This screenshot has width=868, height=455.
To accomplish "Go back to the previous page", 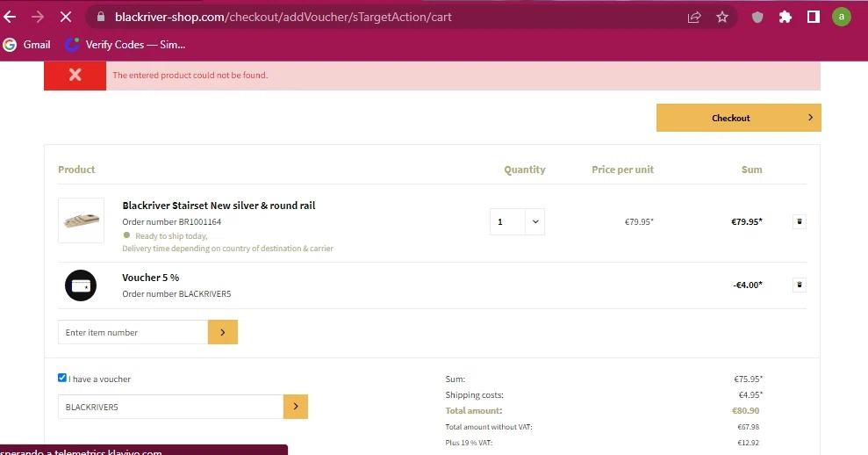I will coord(10,18).
